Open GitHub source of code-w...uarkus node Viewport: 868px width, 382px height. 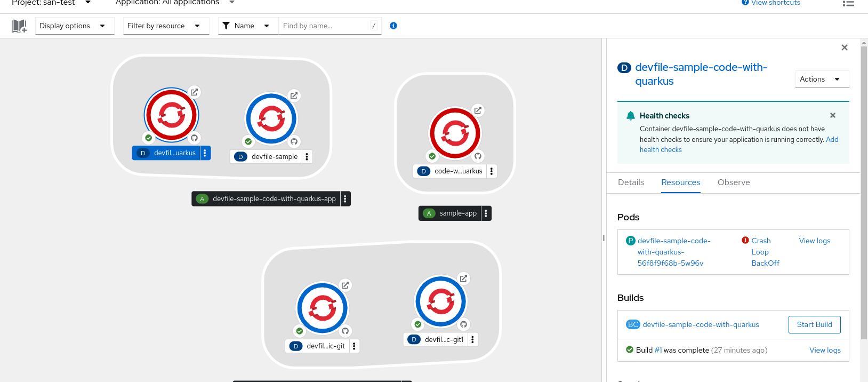pyautogui.click(x=478, y=156)
